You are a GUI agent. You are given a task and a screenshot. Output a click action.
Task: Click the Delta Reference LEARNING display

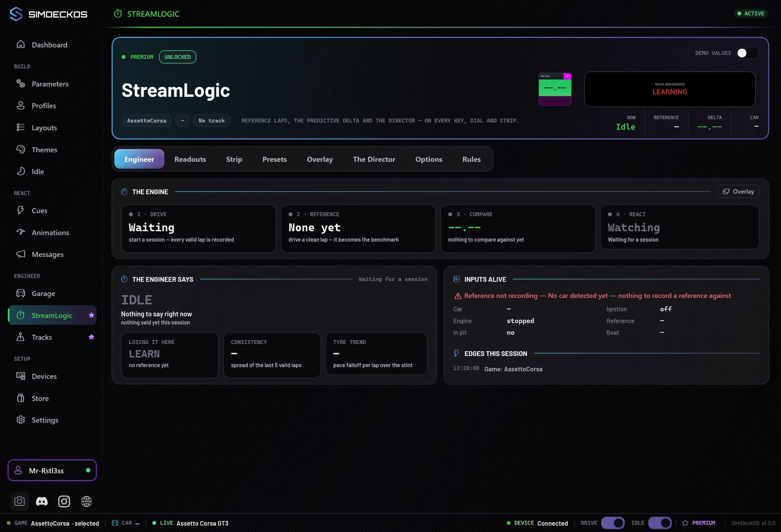(x=670, y=89)
